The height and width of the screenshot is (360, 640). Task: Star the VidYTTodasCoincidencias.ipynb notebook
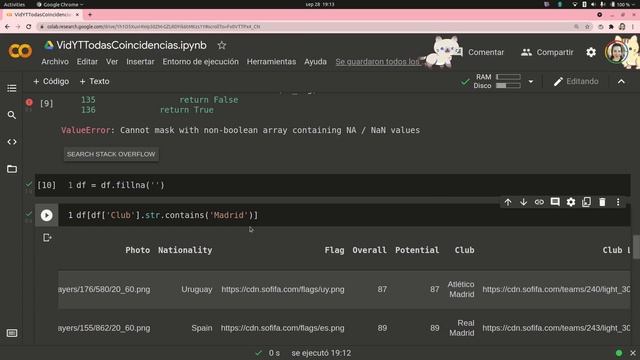[x=222, y=45]
